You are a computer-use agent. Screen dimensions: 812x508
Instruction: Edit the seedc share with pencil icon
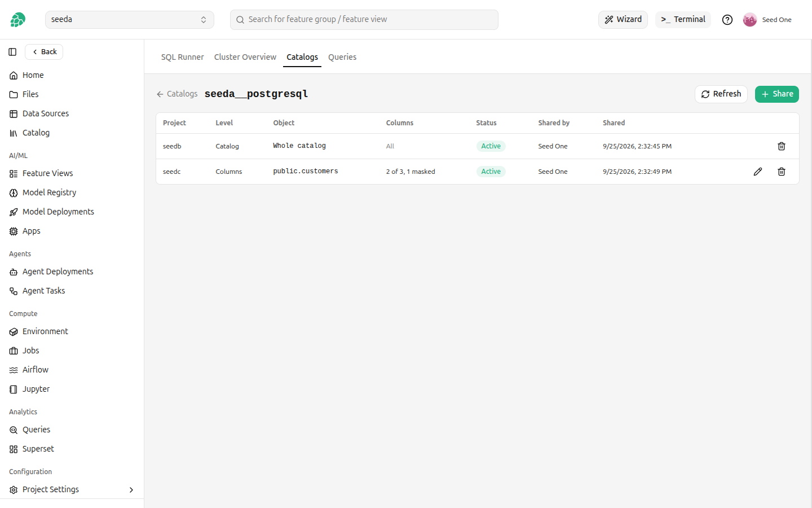[x=758, y=172]
